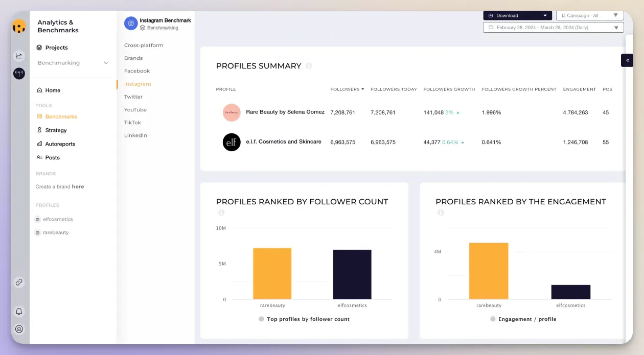Screen dimensions: 644x355
Task: Click info icon under Profiles Ranked by the Engagement
Action: click(441, 212)
